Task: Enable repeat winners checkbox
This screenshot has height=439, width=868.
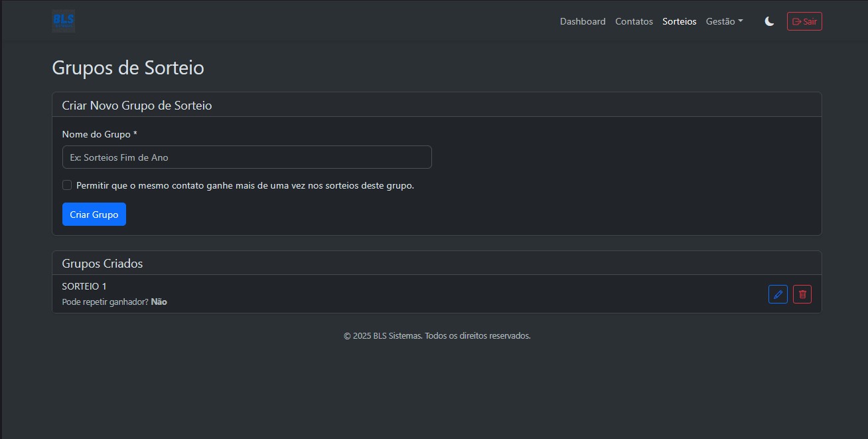Action: pyautogui.click(x=67, y=185)
